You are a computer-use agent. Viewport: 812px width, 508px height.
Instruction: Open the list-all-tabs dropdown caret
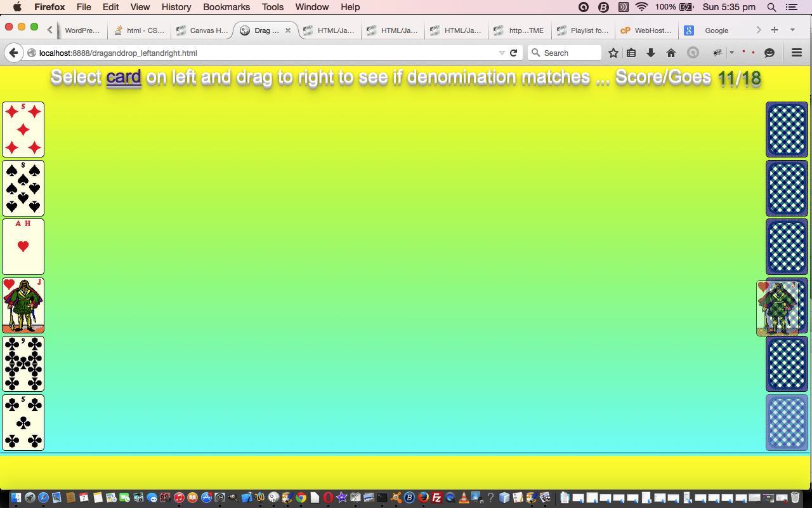click(792, 30)
